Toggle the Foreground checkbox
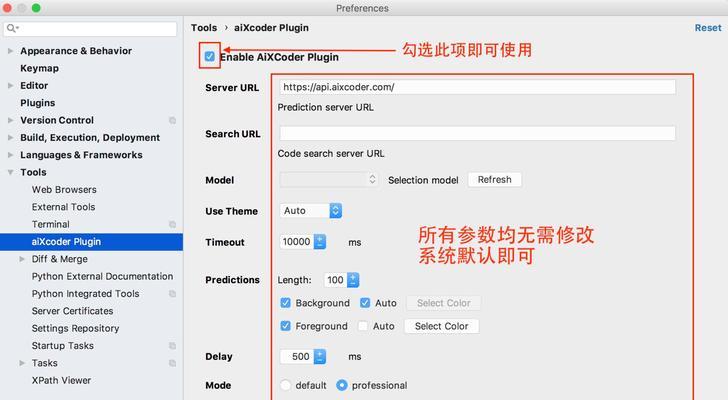 pos(286,326)
